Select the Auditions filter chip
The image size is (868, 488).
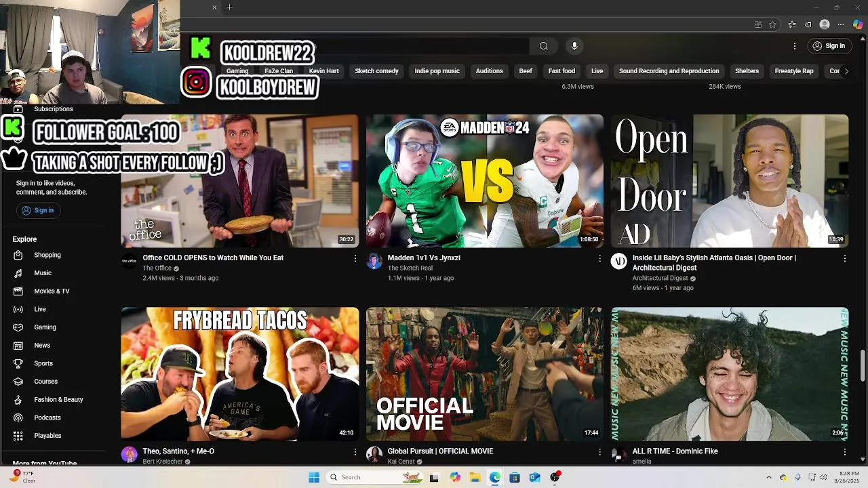pyautogui.click(x=490, y=71)
